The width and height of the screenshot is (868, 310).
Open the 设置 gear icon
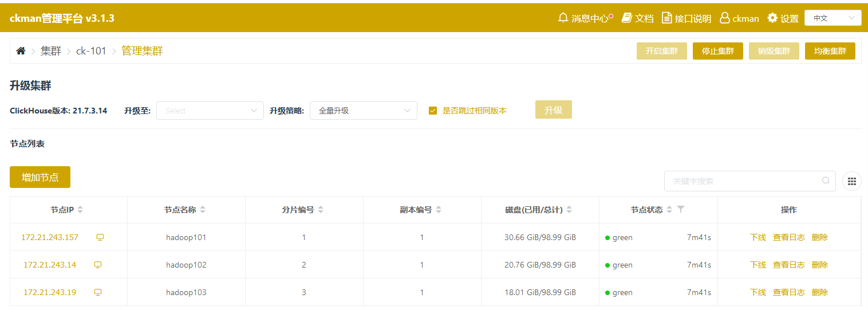click(x=772, y=18)
